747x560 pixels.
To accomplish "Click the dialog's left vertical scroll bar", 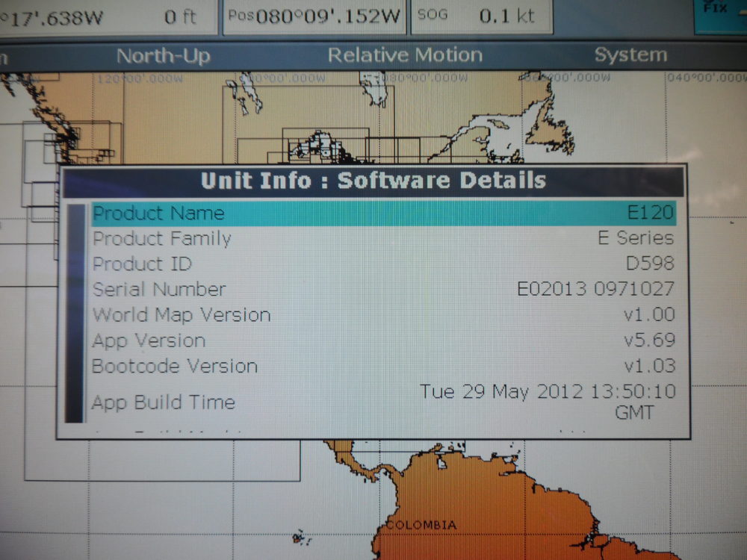I will tap(75, 314).
